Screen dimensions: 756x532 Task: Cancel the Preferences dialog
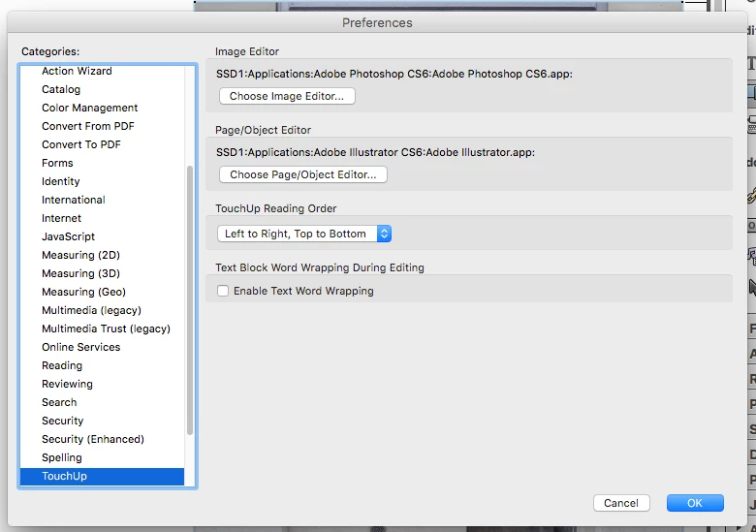[621, 503]
